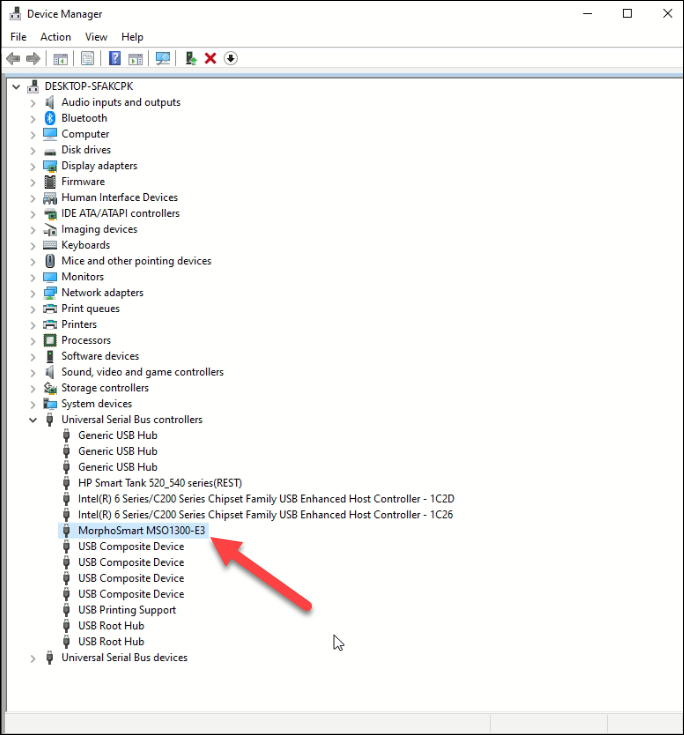
Task: Minimize the Device Manager window
Action: point(587,14)
